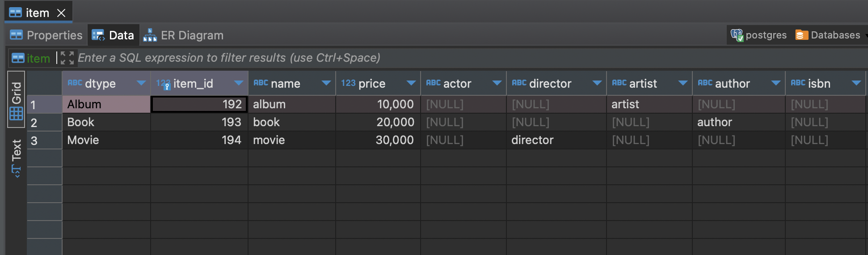Click the Grid view table icon
The height and width of the screenshot is (255, 868).
[x=16, y=114]
